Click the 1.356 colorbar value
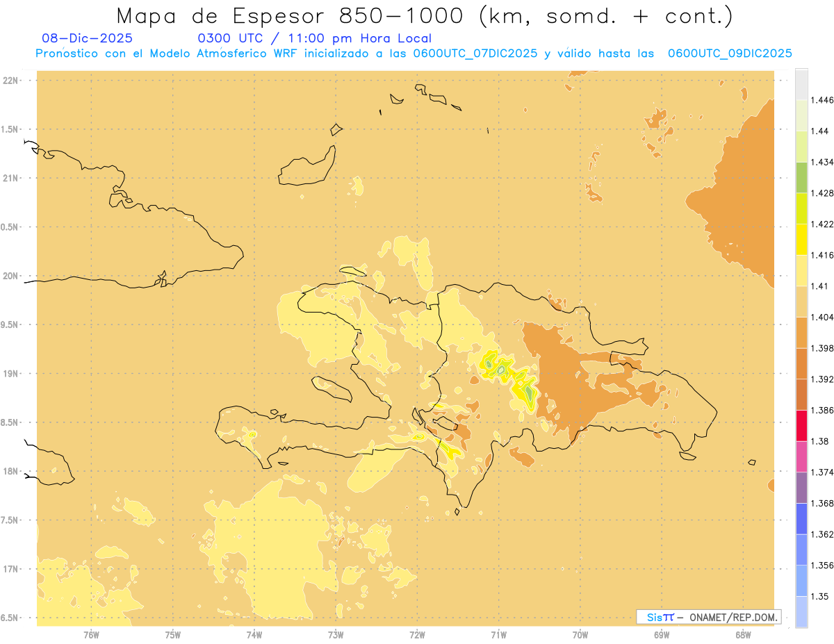 click(823, 565)
